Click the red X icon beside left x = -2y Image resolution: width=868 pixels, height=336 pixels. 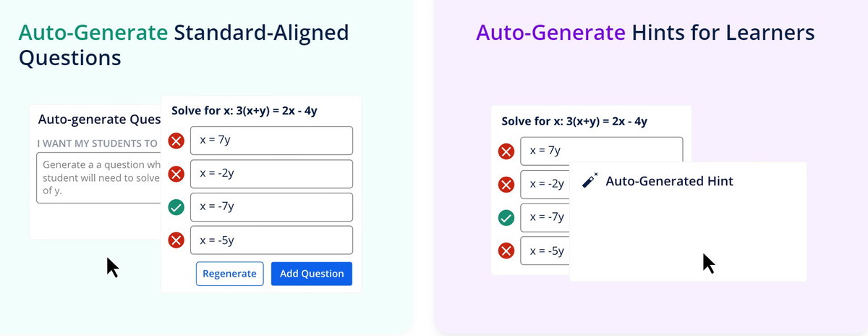point(176,174)
